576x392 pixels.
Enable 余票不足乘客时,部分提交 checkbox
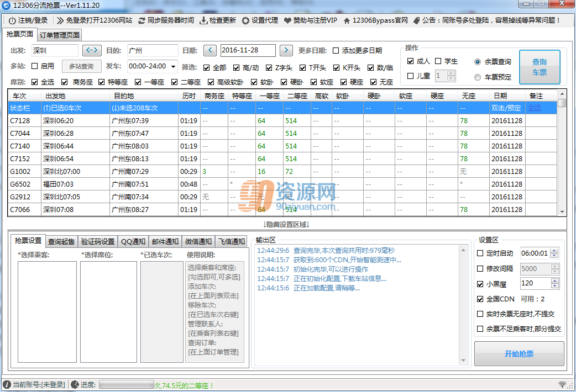[480, 329]
